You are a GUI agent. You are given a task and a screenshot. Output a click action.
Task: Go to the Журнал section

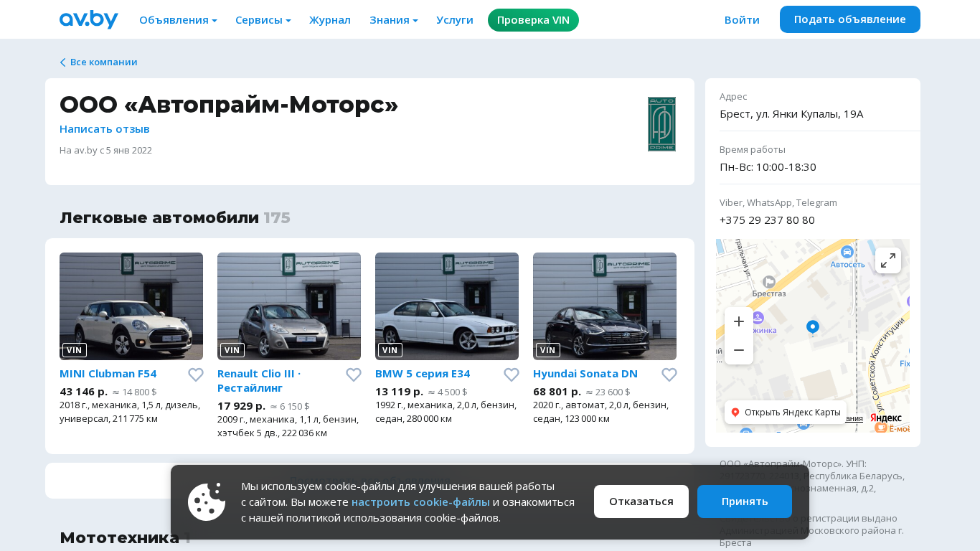[330, 20]
